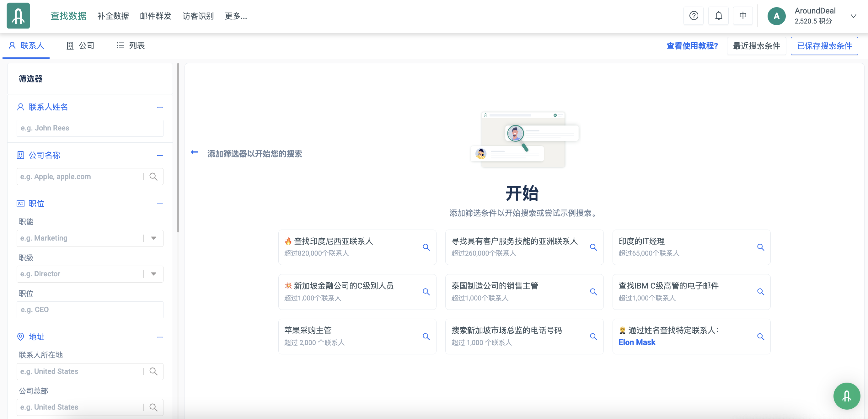The height and width of the screenshot is (419, 868).
Task: Click the language switch icon
Action: (x=743, y=16)
